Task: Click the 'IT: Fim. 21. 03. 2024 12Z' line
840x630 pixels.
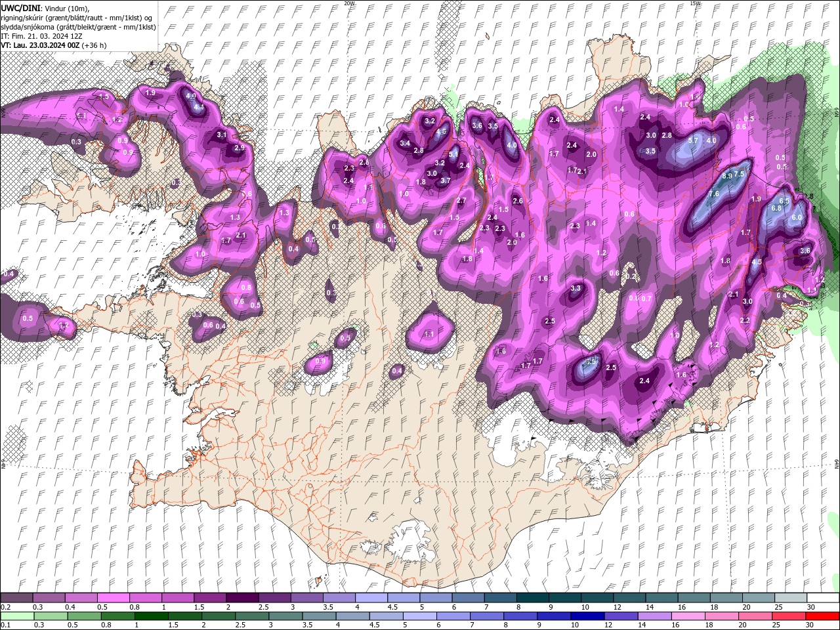Action: [41, 36]
